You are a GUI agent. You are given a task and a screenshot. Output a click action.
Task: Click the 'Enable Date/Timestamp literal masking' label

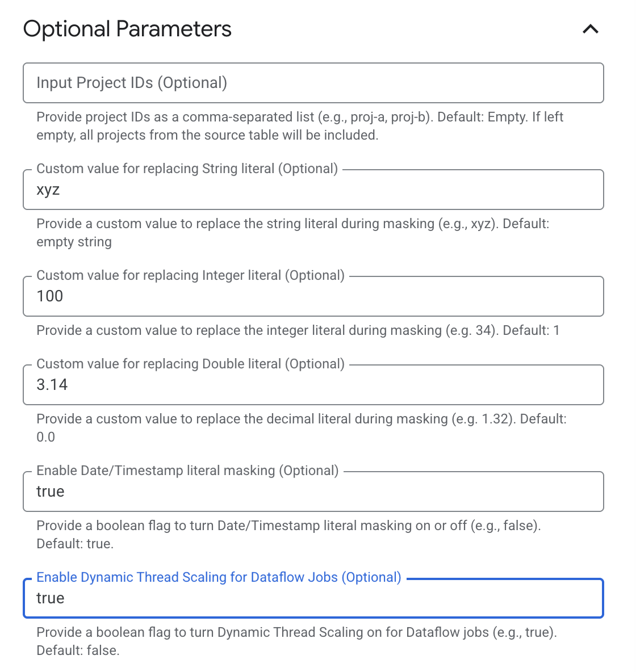click(x=187, y=471)
